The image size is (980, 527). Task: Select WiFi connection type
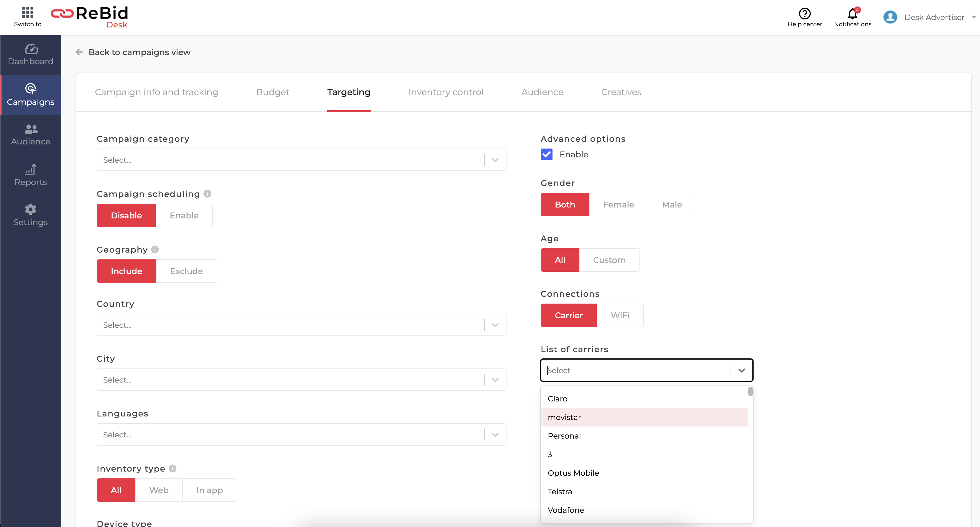point(620,315)
